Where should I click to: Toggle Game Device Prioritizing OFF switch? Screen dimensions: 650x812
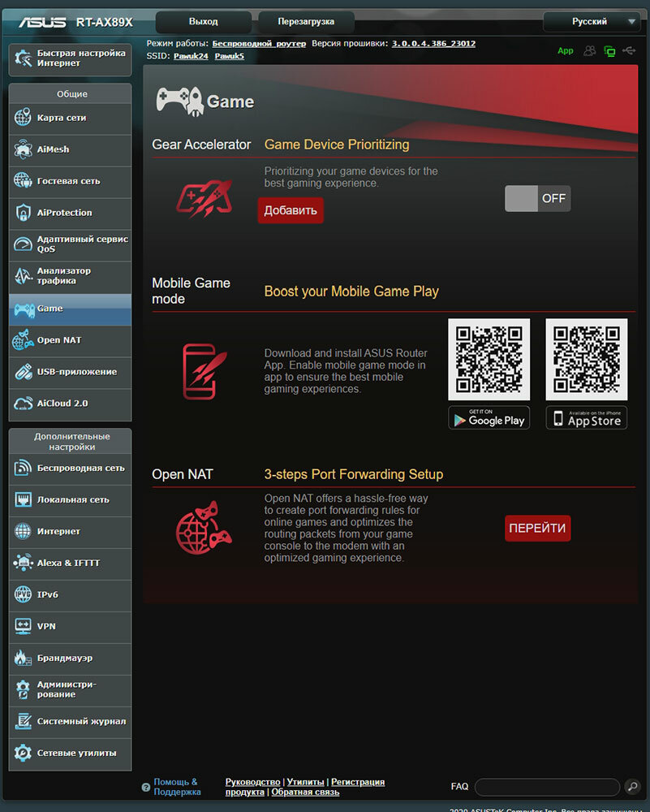point(538,198)
